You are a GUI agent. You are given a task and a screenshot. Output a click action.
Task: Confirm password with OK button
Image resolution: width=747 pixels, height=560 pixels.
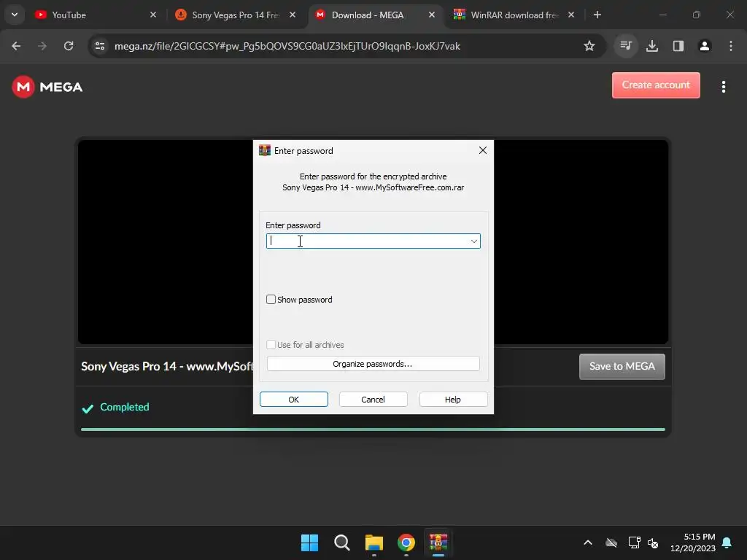pos(294,400)
